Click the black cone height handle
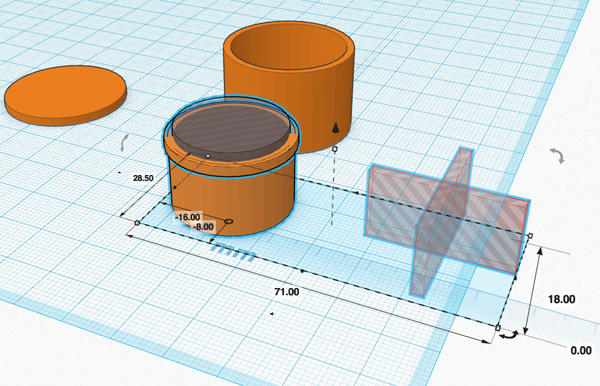The height and width of the screenshot is (386, 600). coord(335,127)
